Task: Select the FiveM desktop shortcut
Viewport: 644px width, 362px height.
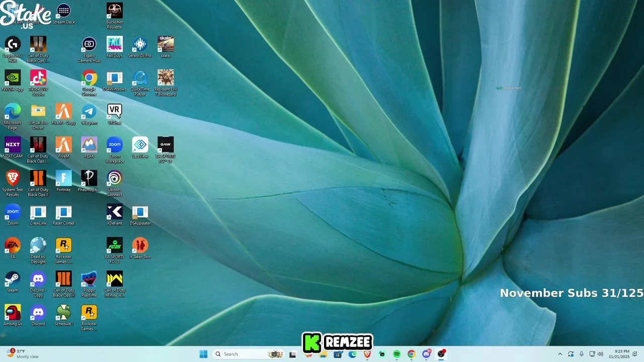Action: tap(63, 148)
